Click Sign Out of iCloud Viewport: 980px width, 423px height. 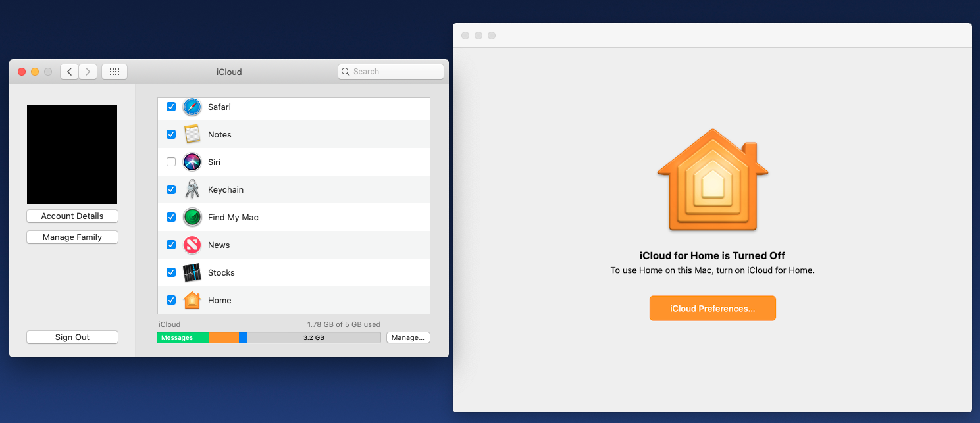point(72,337)
